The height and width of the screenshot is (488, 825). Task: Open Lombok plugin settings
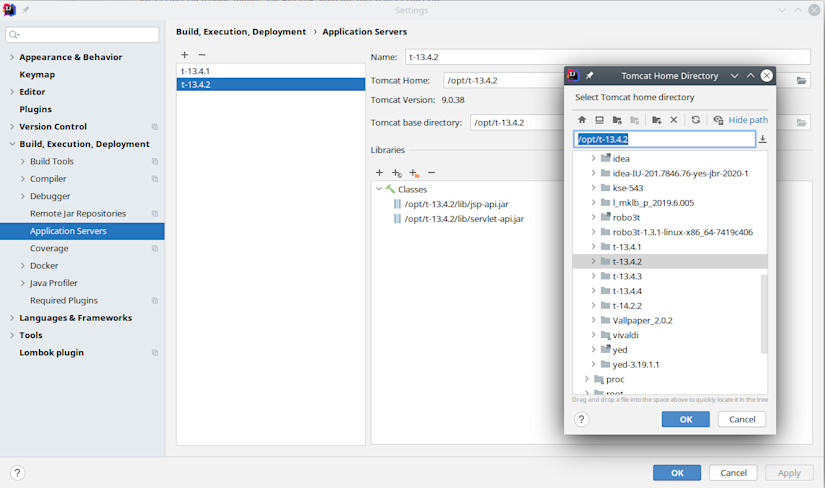point(52,352)
